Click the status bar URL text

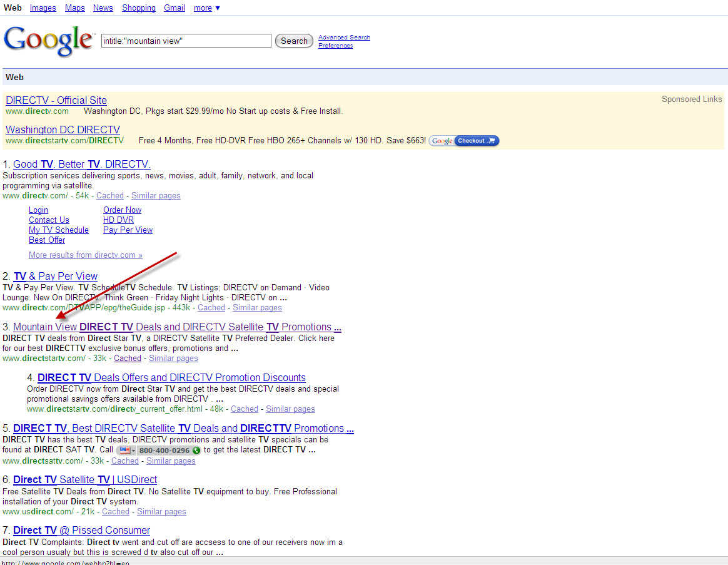tap(66, 562)
